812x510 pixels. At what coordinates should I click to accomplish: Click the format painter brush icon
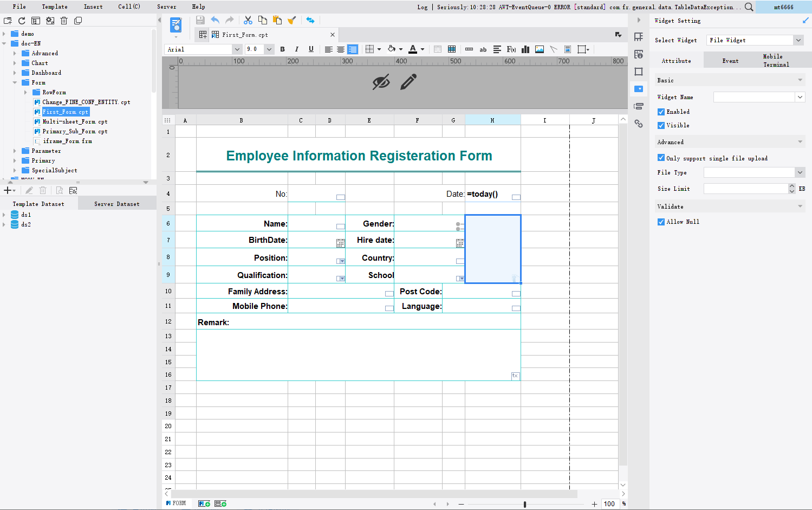292,20
